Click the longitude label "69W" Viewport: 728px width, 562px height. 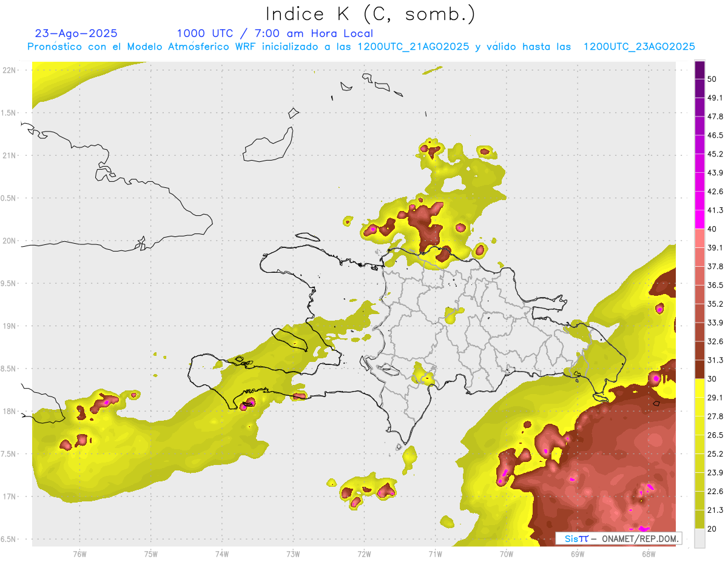pos(576,554)
